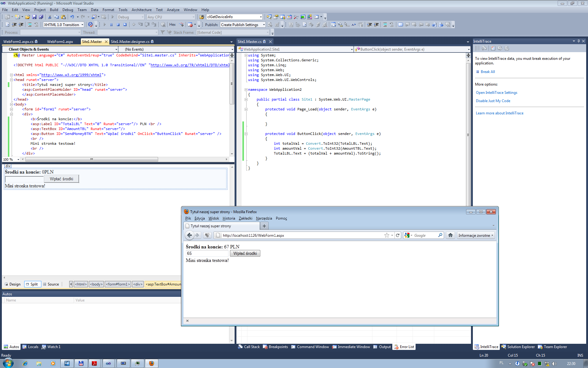Screen dimensions: 588x368
Task: Collapse the head element in markup editor
Action: pyautogui.click(x=11, y=80)
